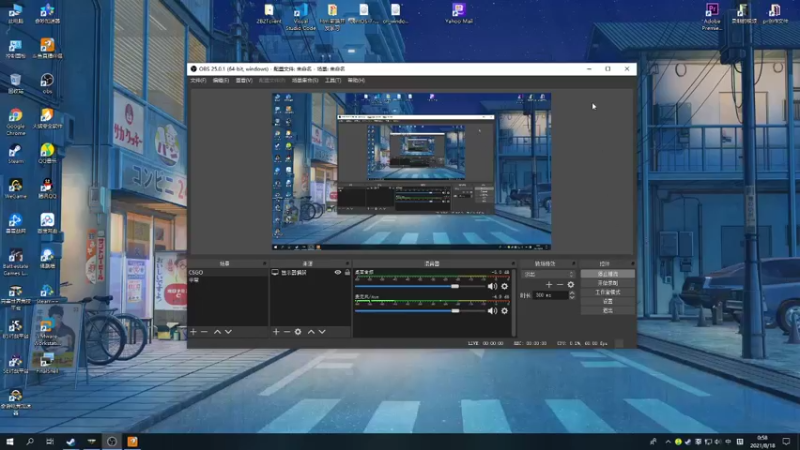Viewport: 800px width, 450px height.
Task: Remove scene transition with minus
Action: [560, 285]
